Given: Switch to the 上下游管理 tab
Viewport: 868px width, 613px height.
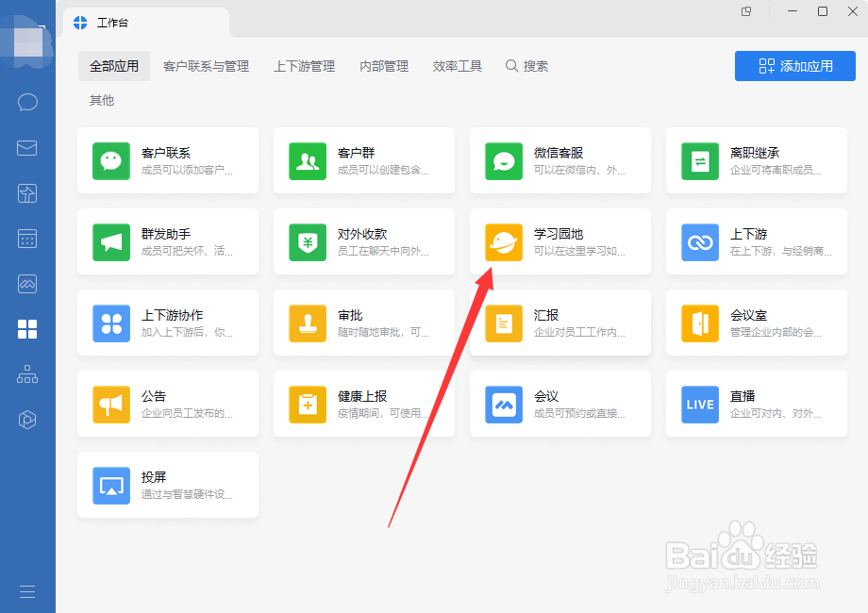Looking at the screenshot, I should [305, 66].
